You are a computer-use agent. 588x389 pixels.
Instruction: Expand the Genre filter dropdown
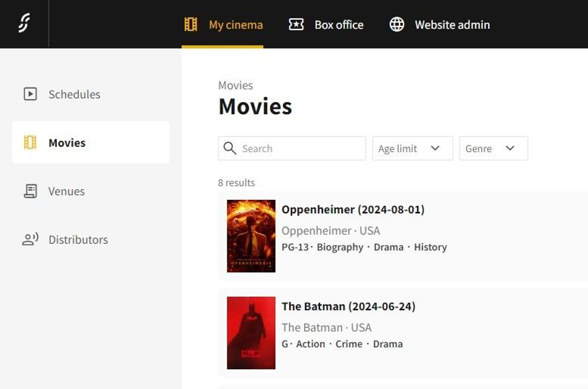coord(493,148)
